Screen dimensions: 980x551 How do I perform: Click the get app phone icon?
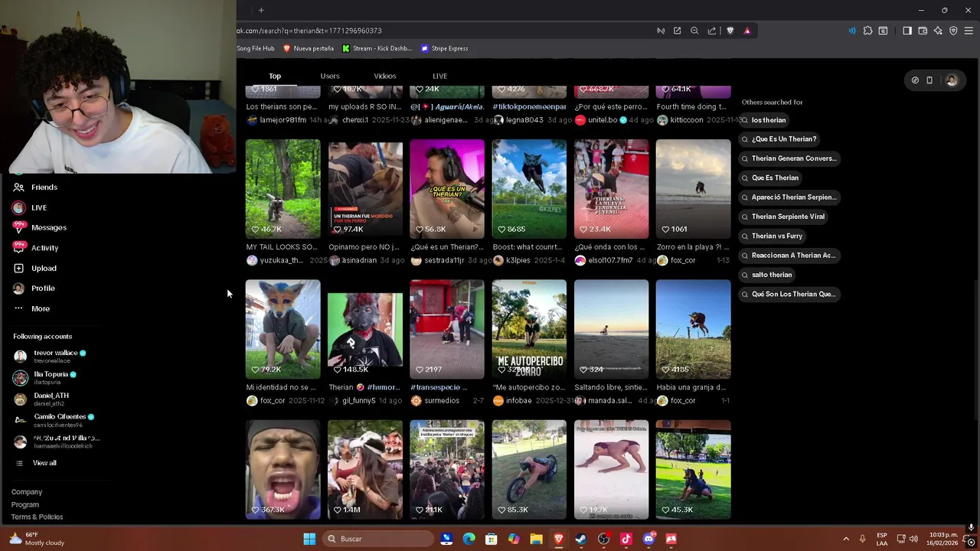[929, 80]
